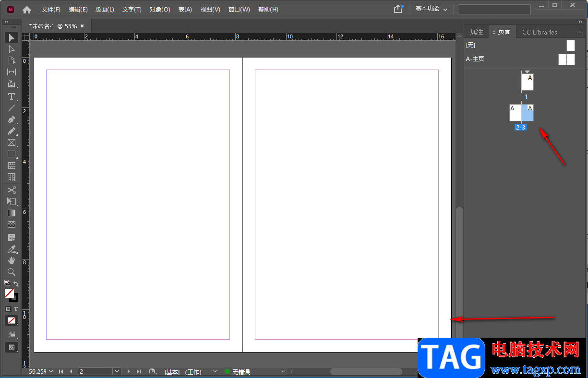This screenshot has width=588, height=378.
Task: Switch to the 属性 panel tab
Action: (x=477, y=32)
